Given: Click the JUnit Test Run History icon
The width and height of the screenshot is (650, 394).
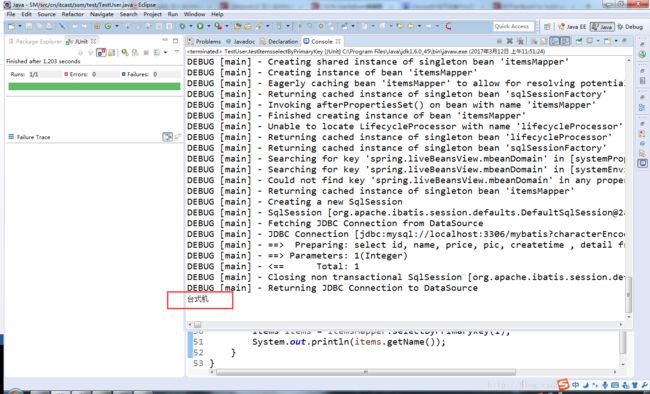Looking at the screenshot, I should [157, 53].
